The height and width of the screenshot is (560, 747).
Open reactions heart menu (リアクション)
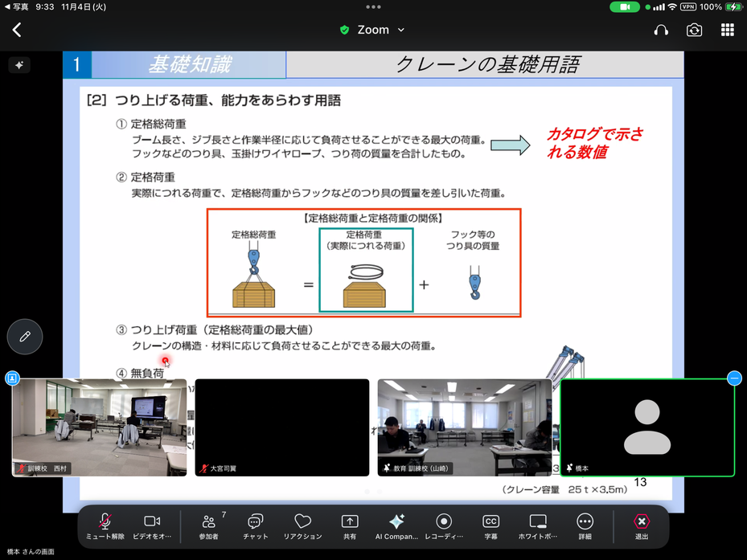pyautogui.click(x=302, y=526)
